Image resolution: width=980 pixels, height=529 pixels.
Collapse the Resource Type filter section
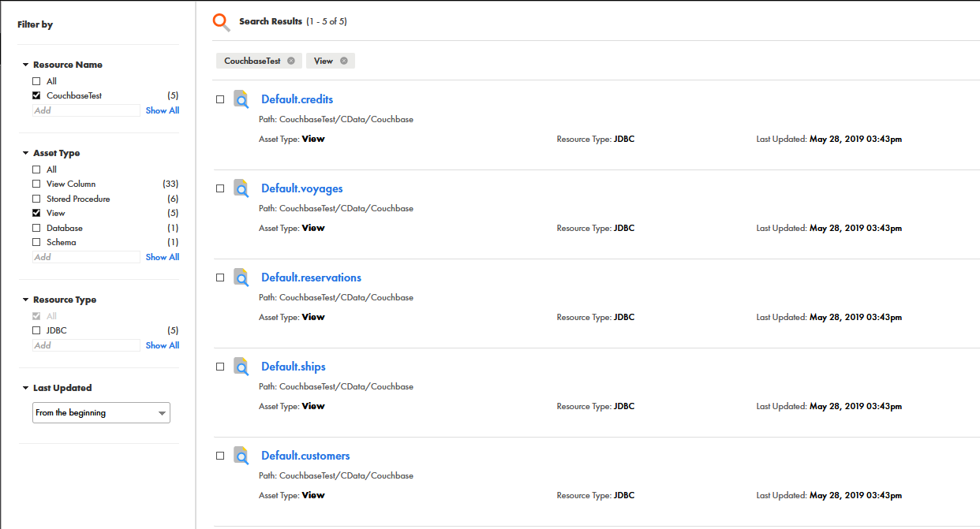25,300
